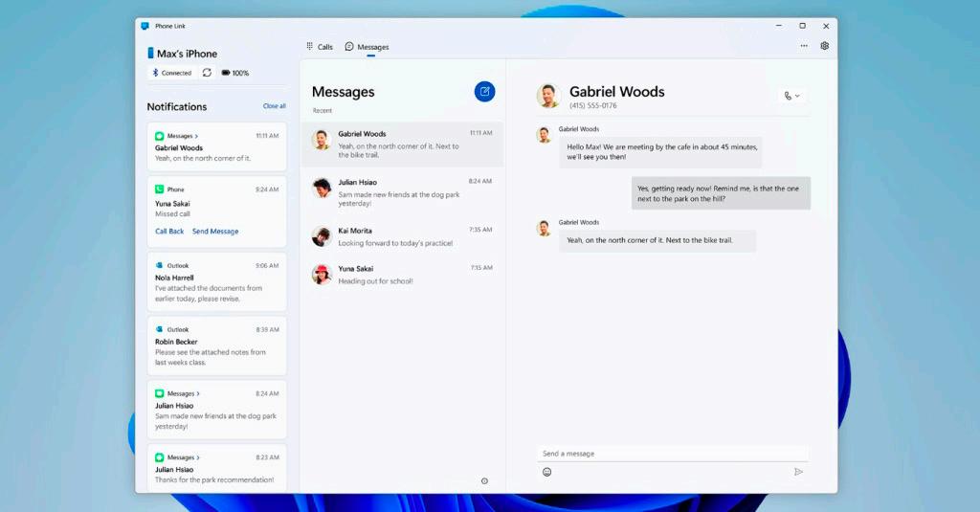Click Kai Morita's avatar in message list

point(322,236)
